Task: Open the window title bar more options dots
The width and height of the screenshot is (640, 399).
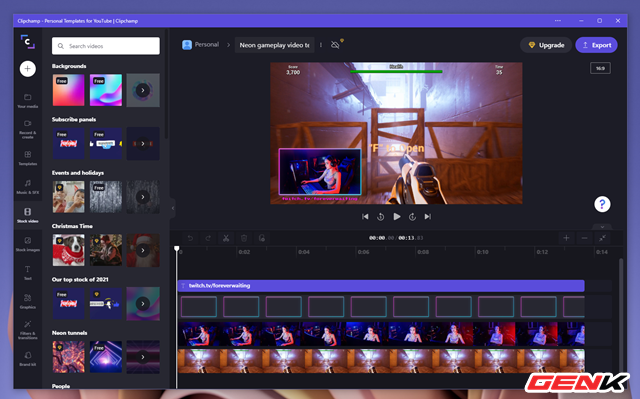Action: (558, 20)
